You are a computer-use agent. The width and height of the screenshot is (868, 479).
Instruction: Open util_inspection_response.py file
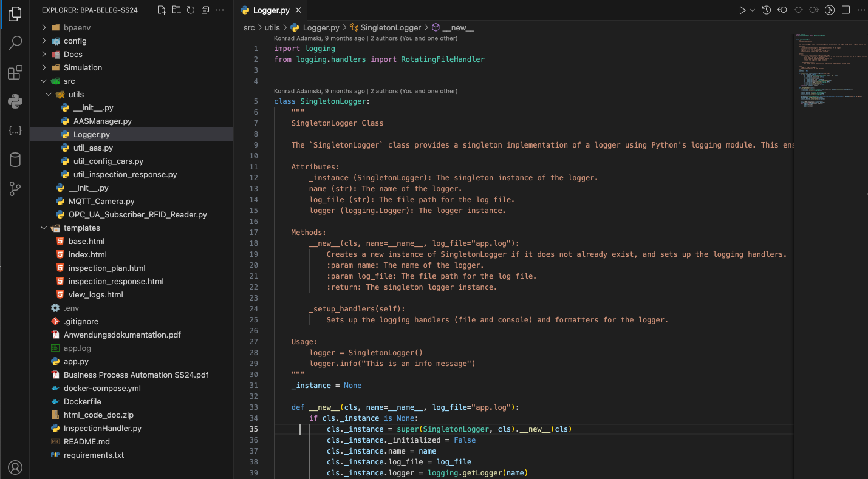pyautogui.click(x=131, y=174)
